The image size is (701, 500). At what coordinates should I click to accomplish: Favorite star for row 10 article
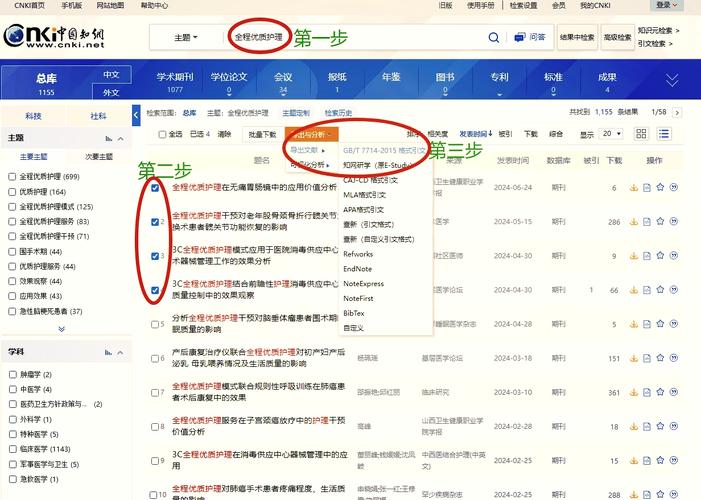(x=660, y=494)
